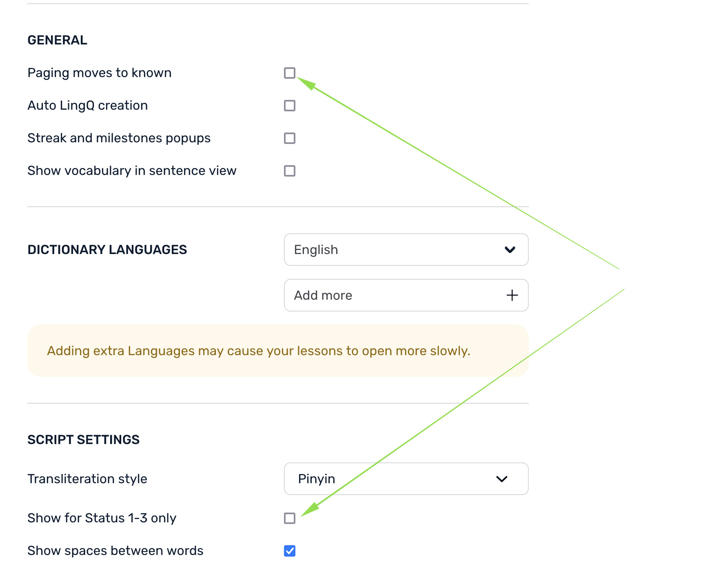The image size is (714, 588).
Task: Click the Show spaces between words label
Action: (115, 551)
